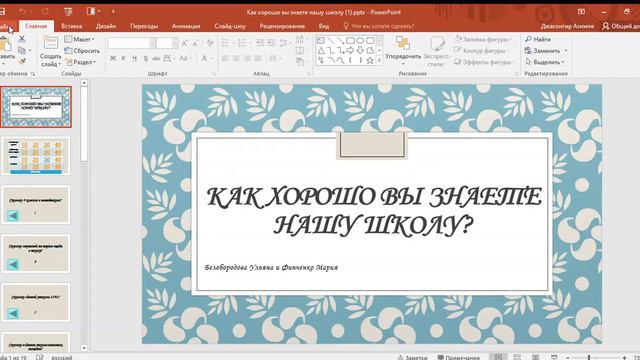The image size is (640, 360).
Task: Click the Format Painter brush icon
Action: (22, 62)
